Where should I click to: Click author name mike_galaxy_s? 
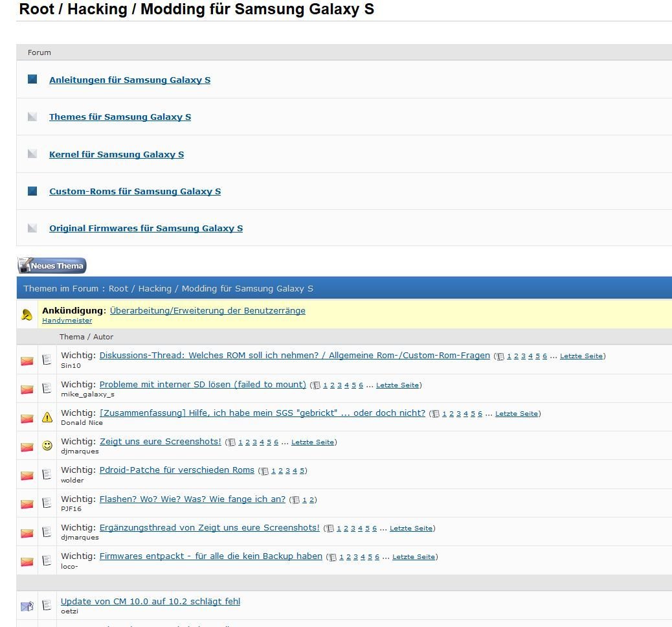[x=87, y=394]
